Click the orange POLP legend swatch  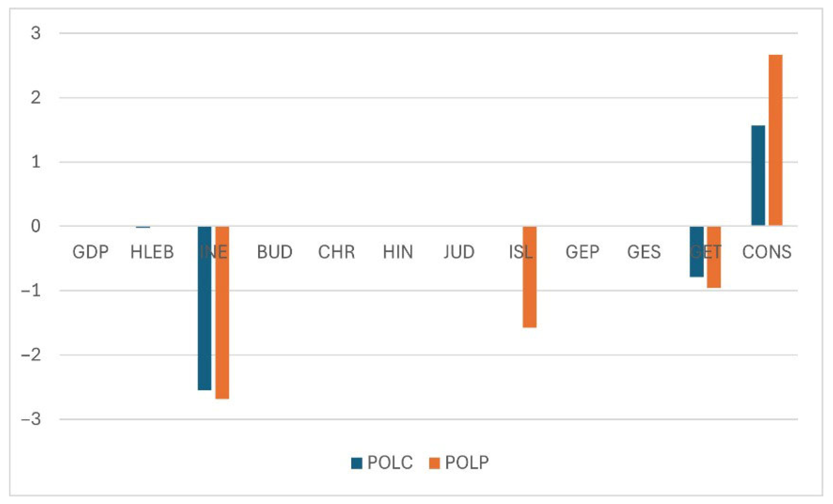coord(434,463)
